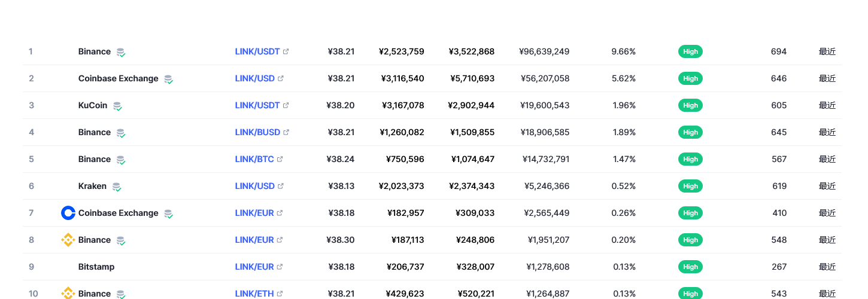The width and height of the screenshot is (868, 299).
Task: Select the price ¥38.24
Action: click(341, 159)
